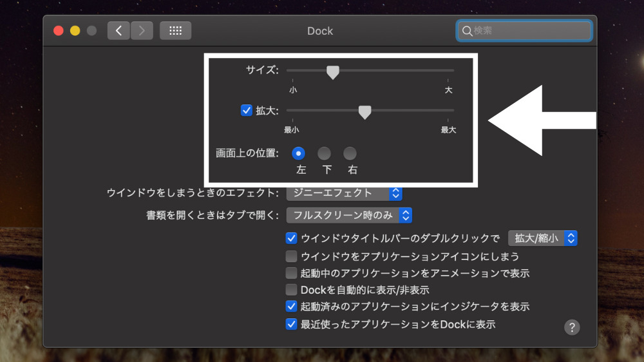Image resolution: width=644 pixels, height=362 pixels.
Task: Minimize window with the yellow button
Action: (x=75, y=31)
